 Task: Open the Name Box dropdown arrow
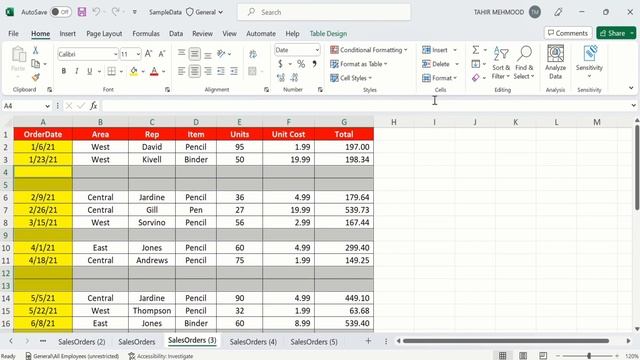47,106
